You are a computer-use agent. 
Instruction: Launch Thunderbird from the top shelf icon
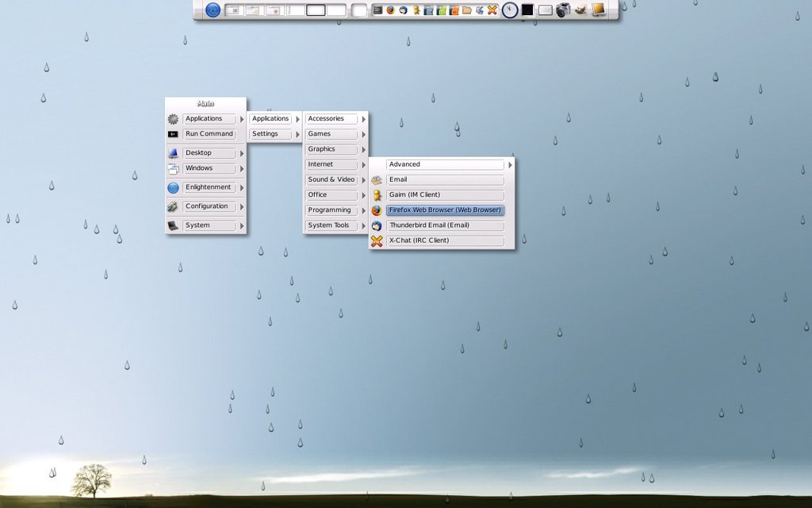[403, 10]
